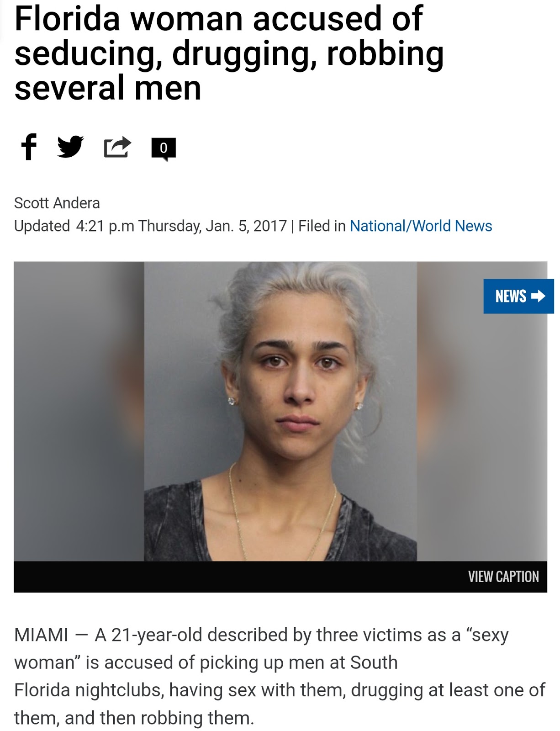Share article on Facebook icon
This screenshot has height=731, width=560.
29,147
